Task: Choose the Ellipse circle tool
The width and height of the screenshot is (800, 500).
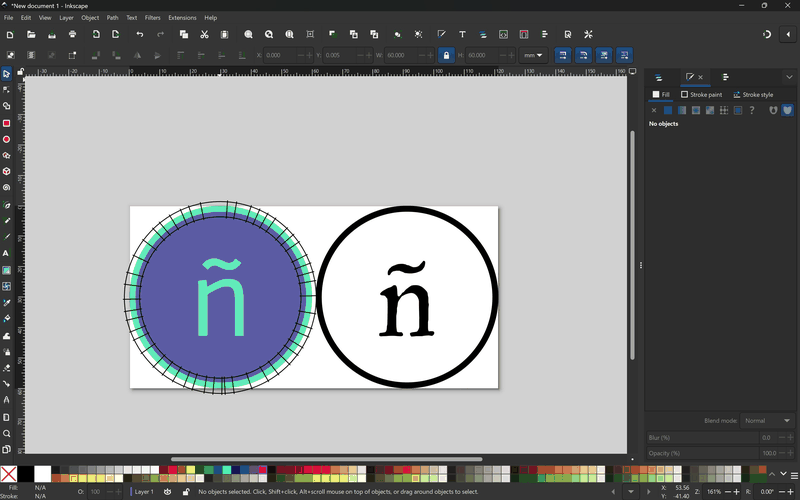Action: [6, 139]
